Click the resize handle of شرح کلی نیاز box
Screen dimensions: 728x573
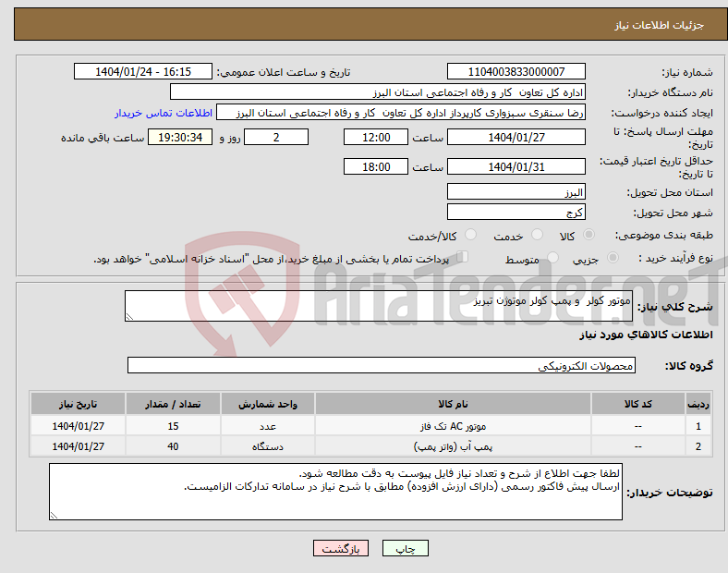pos(129,317)
